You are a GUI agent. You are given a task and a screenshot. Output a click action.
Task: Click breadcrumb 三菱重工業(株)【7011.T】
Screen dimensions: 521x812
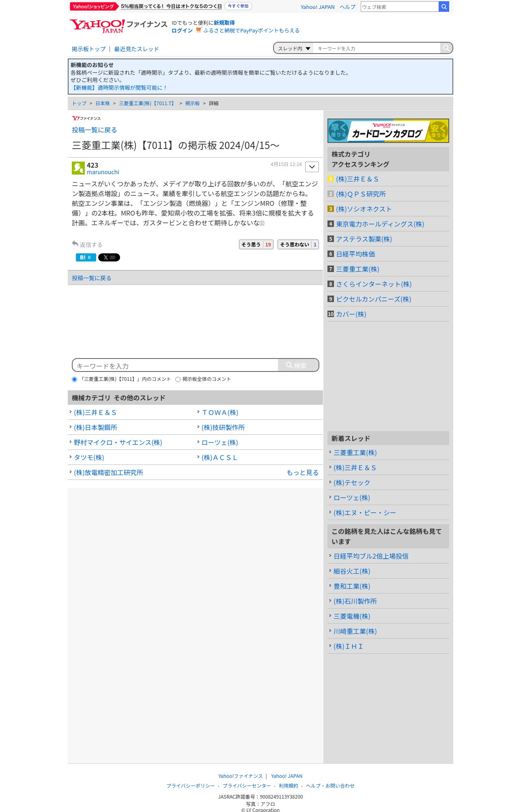(147, 104)
